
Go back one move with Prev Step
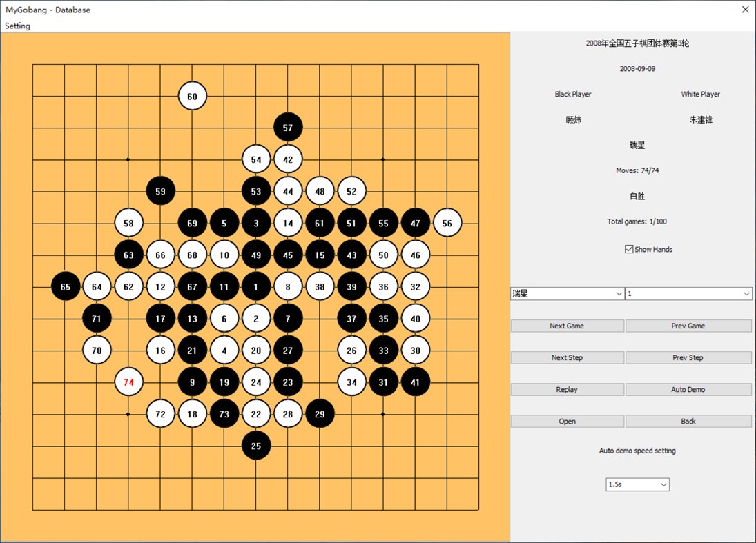pos(688,357)
